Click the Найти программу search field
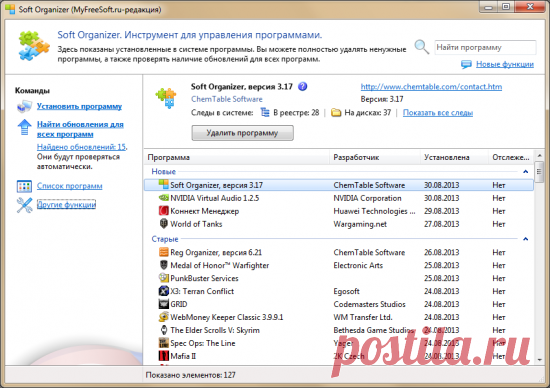This screenshot has height=388, width=550. coord(485,47)
